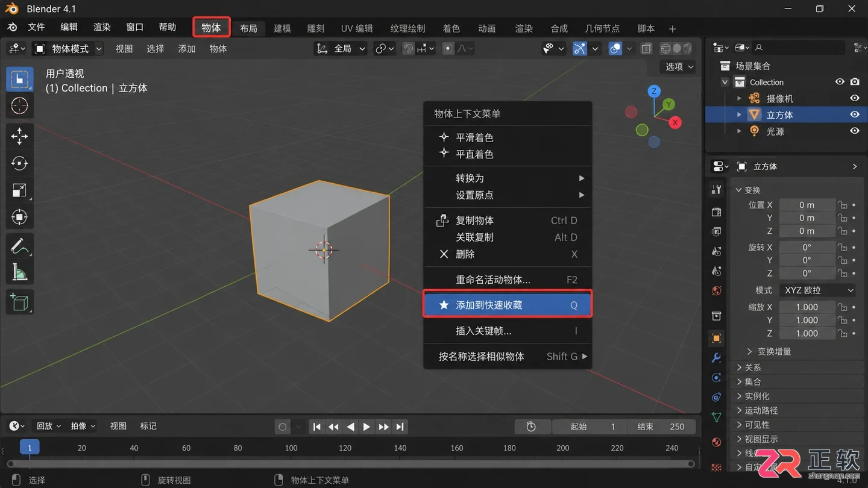This screenshot has width=868, height=488.
Task: Click 添加到快速收藏 in context menu
Action: coord(508,305)
